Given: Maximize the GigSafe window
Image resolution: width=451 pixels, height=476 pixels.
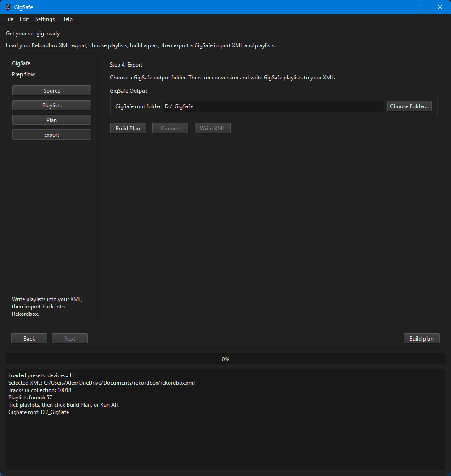Looking at the screenshot, I should 419,7.
